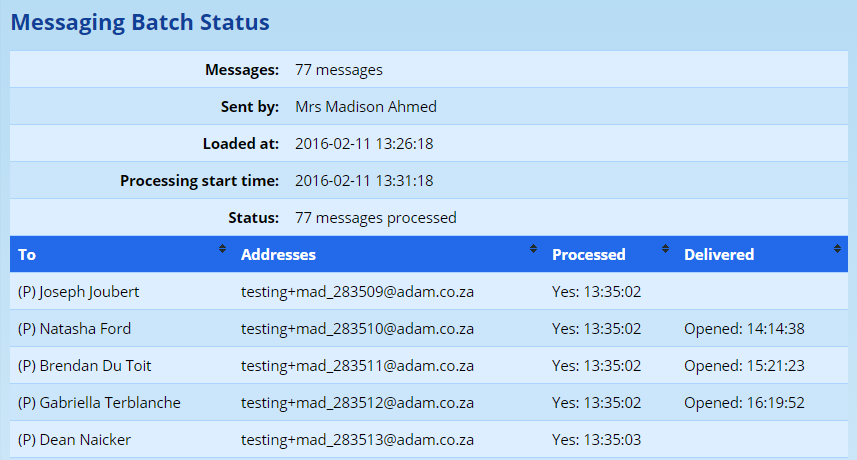Click address testing+mad_283509@adam.co.za

coord(357,292)
